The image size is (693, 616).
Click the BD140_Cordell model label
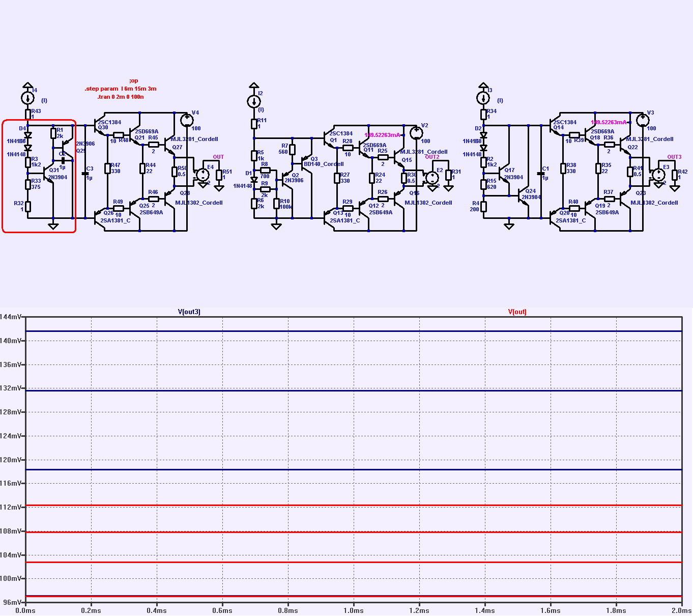click(324, 164)
